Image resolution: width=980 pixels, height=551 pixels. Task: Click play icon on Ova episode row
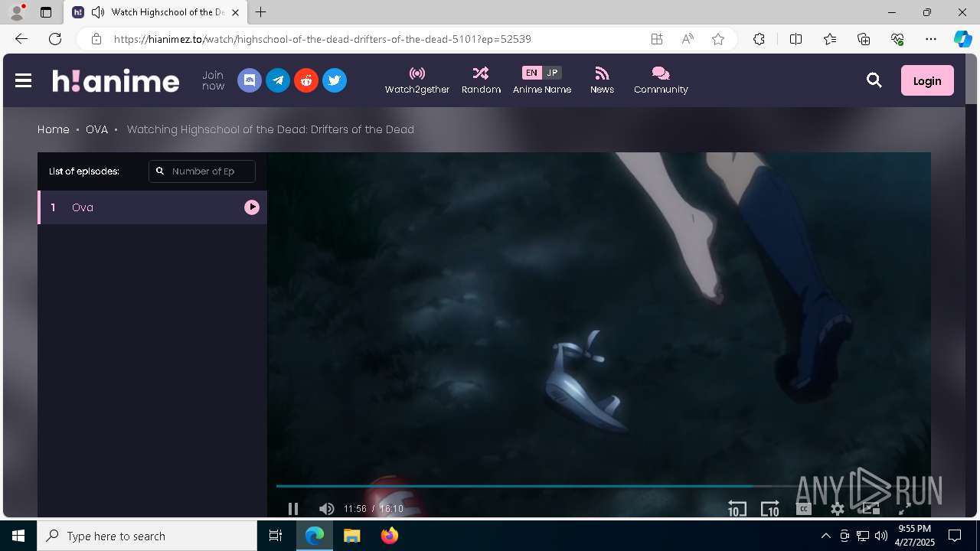(x=252, y=207)
